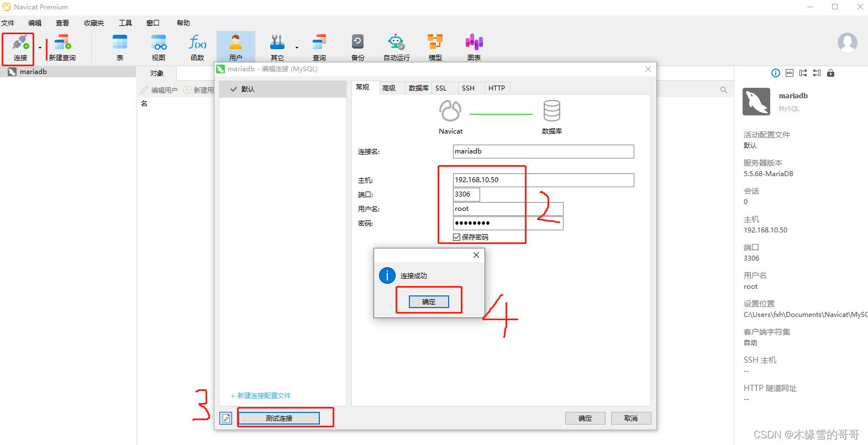
Task: Toggle Save Password (保存密码) checkbox
Action: point(456,237)
